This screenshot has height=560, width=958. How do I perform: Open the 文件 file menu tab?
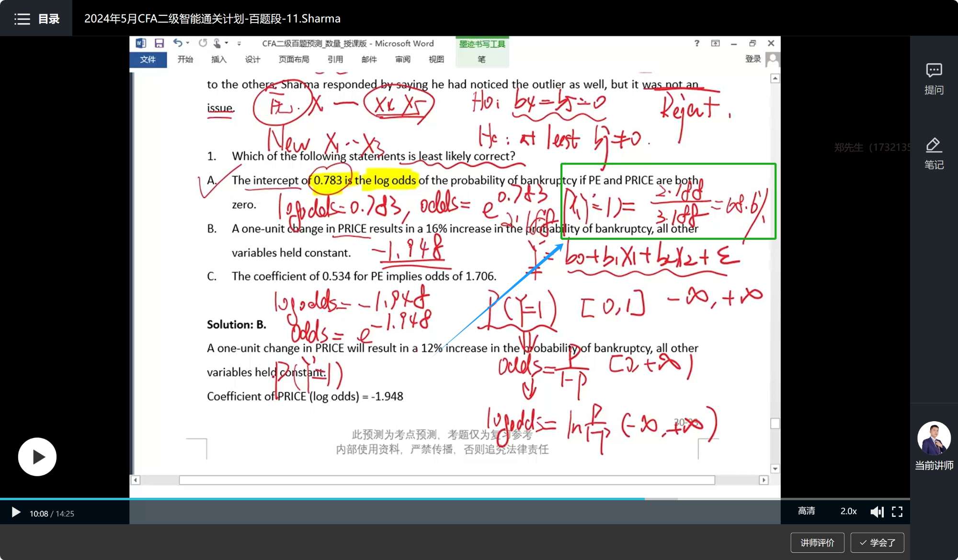[148, 59]
